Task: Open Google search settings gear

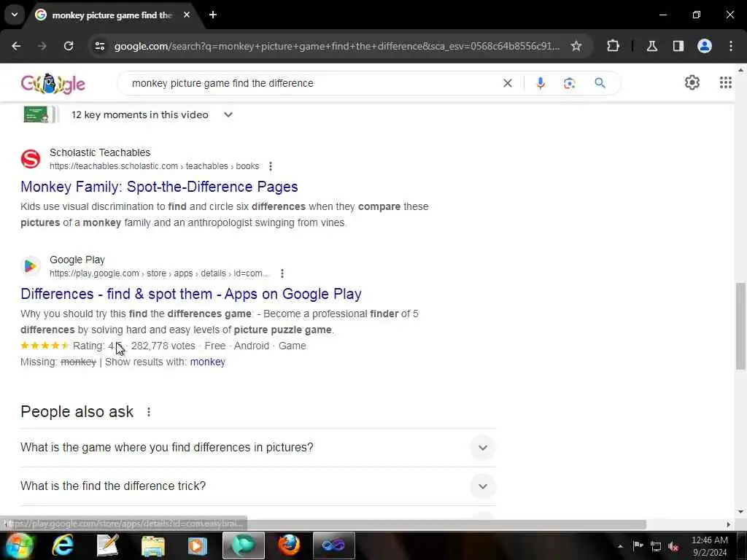Action: pyautogui.click(x=692, y=82)
